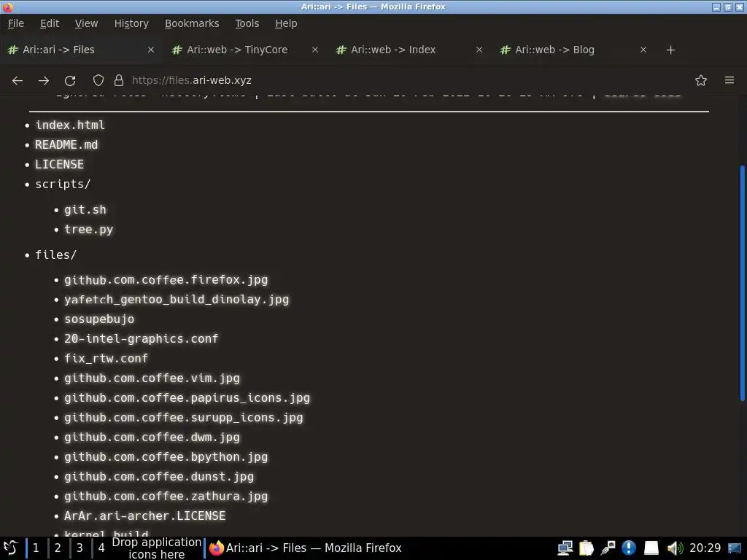Close the Ari::ari -> Files tab
This screenshot has height=560, width=747.
151,50
